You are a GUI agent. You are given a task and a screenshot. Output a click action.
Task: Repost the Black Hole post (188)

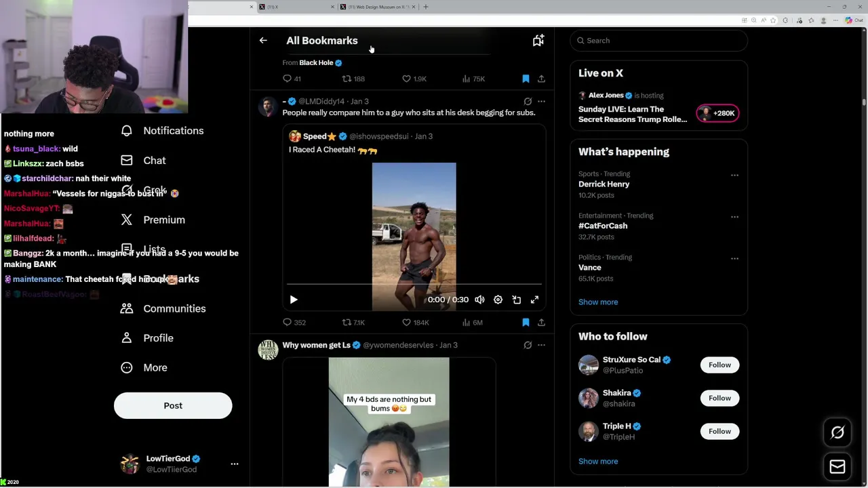pyautogui.click(x=353, y=79)
